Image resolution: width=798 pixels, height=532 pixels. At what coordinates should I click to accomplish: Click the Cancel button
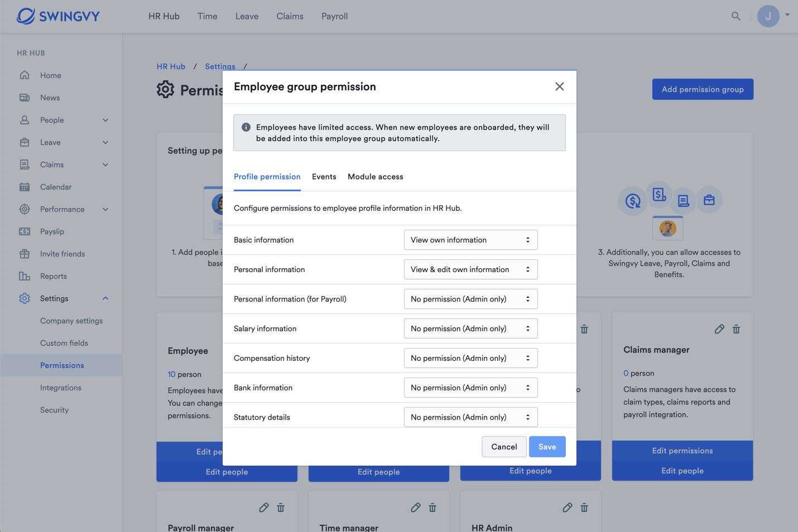tap(504, 447)
